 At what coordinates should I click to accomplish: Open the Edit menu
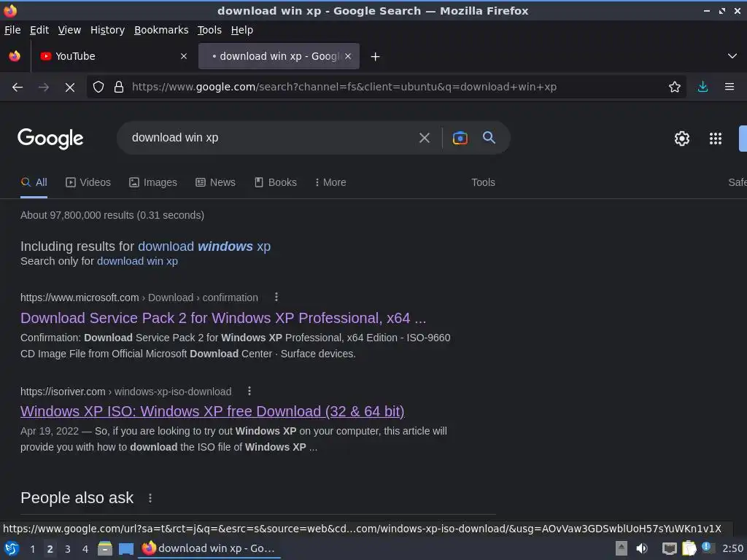click(39, 30)
